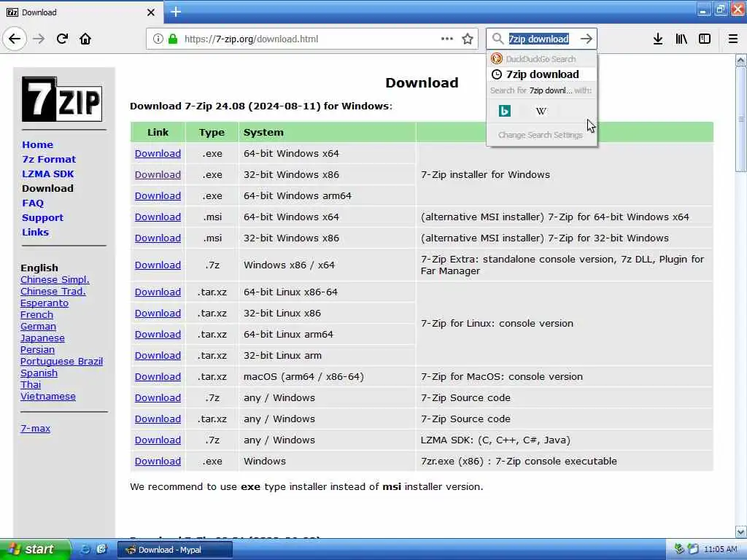Switch language to French
This screenshot has height=560, width=747.
(x=36, y=315)
